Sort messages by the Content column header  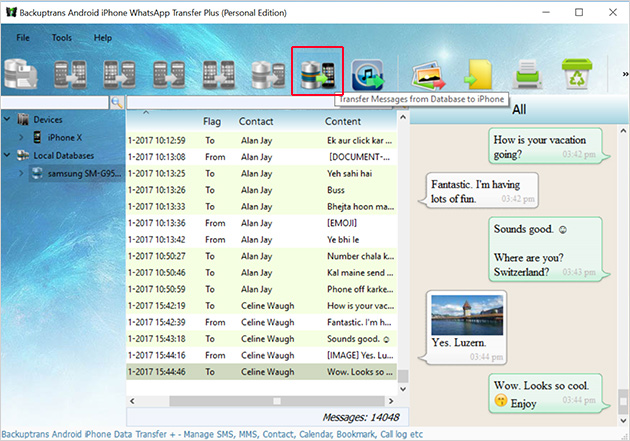tap(343, 121)
